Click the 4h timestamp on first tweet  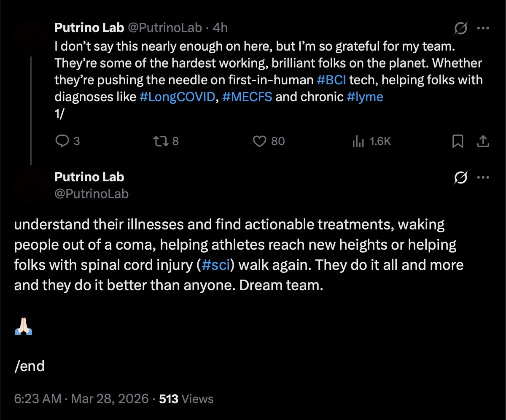(220, 28)
